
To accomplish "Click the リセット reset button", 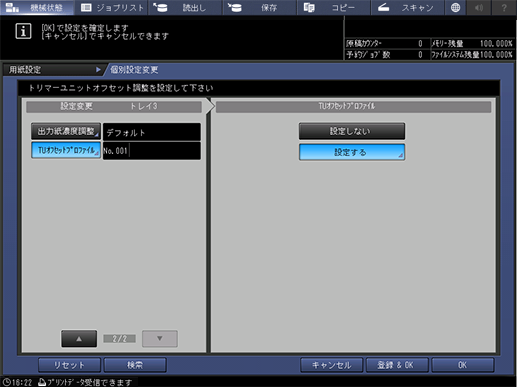I will click(x=69, y=365).
